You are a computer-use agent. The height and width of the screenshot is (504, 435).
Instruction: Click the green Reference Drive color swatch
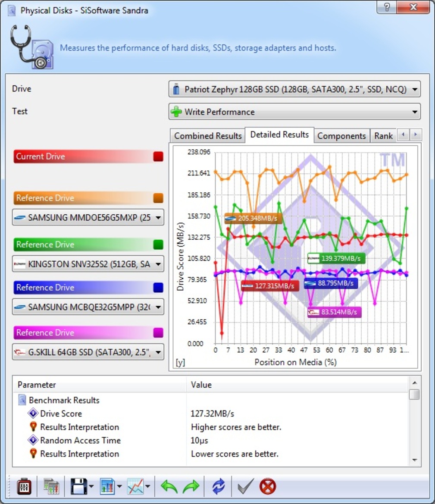[158, 244]
